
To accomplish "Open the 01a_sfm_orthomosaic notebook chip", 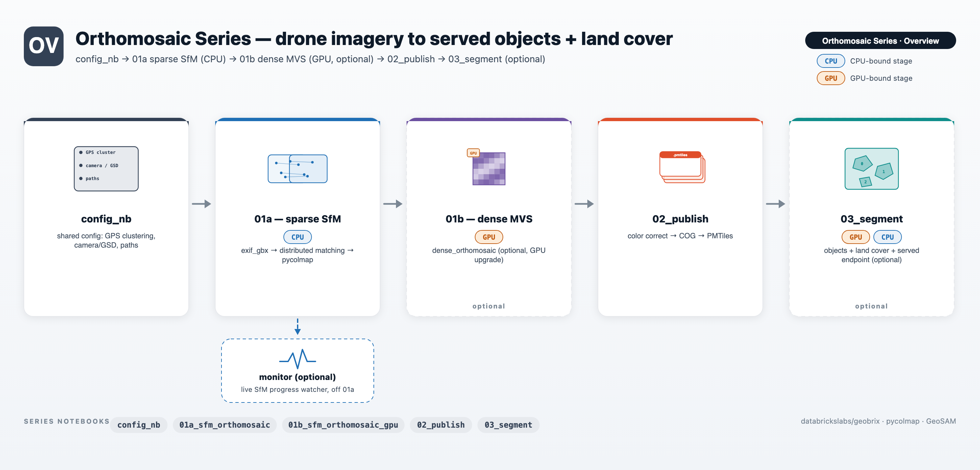I will pos(224,425).
